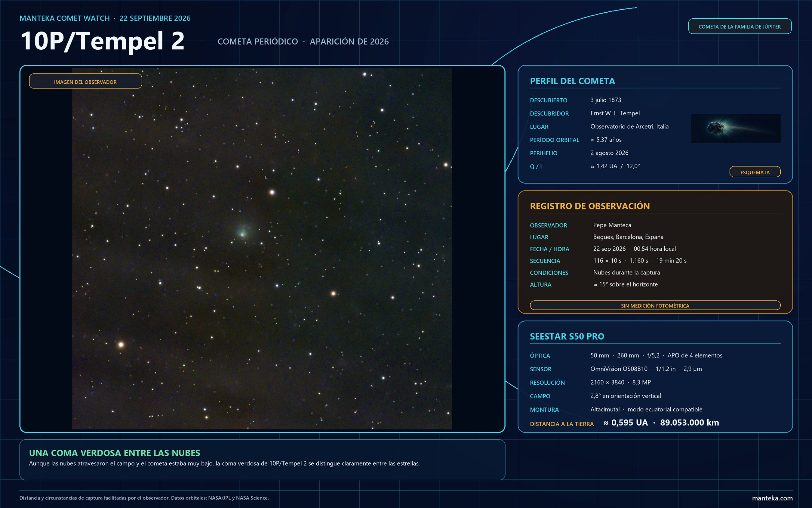Viewport: 812px width, 508px height.
Task: Click the SEESTAR S50 PRO heading
Action: point(567,336)
